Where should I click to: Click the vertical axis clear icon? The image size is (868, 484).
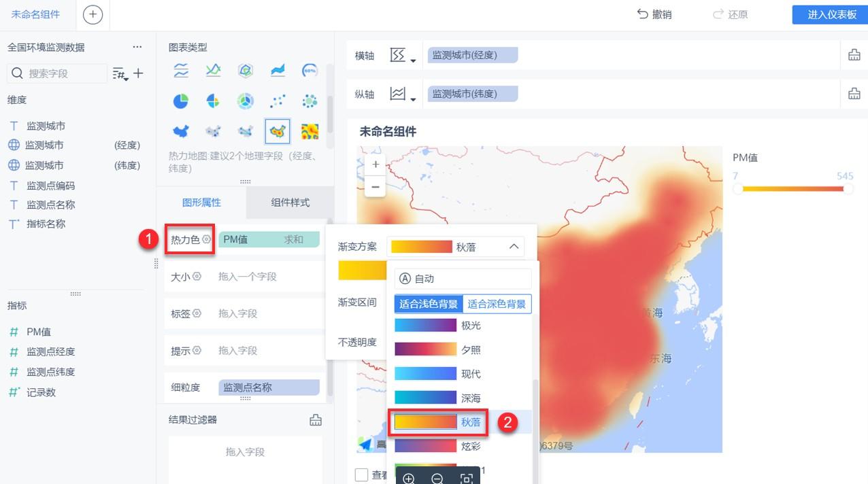pos(854,94)
